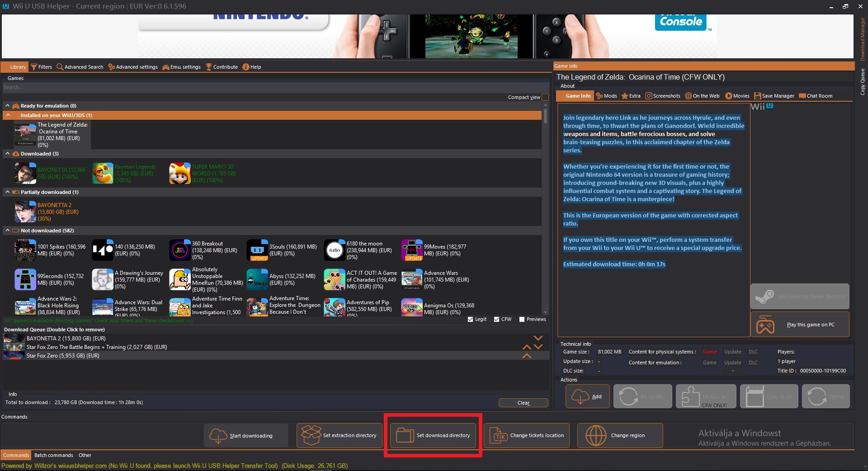The width and height of the screenshot is (868, 471).
Task: Click Change tickets location
Action: coord(527,435)
